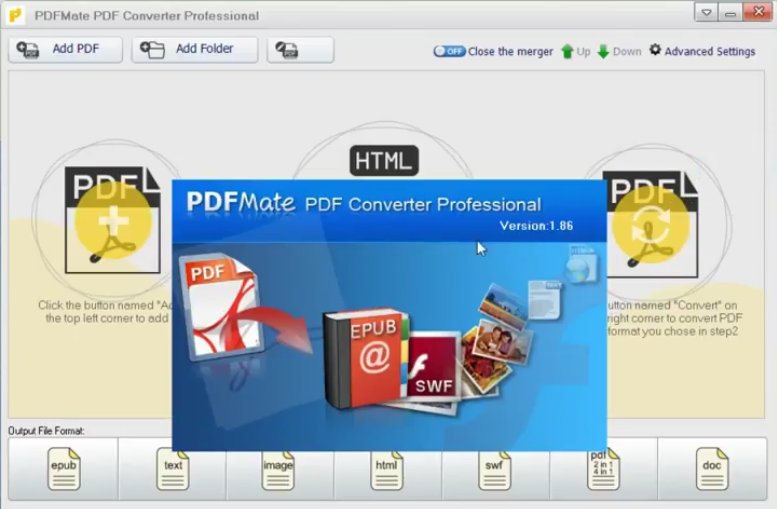Click the Add PDF button

(x=65, y=49)
